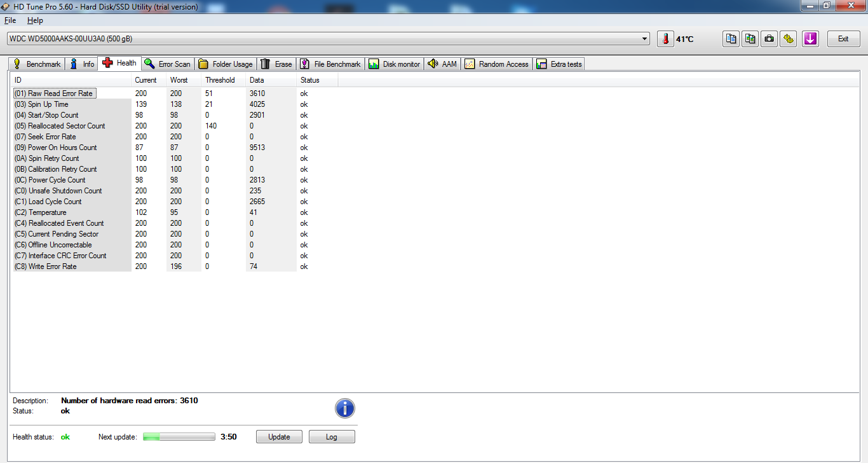
Task: Select the Start/Stop Count row
Action: [175, 115]
